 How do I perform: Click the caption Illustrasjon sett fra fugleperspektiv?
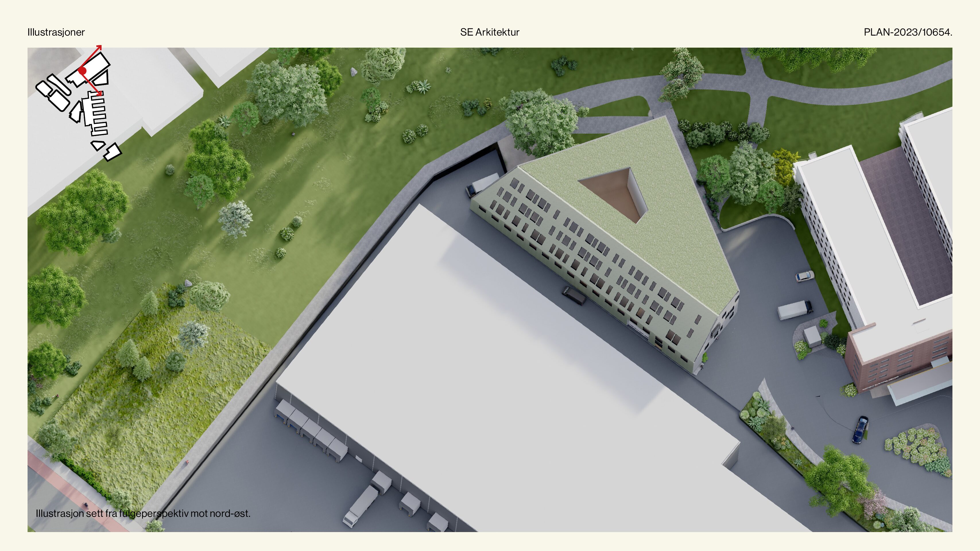coord(143,513)
